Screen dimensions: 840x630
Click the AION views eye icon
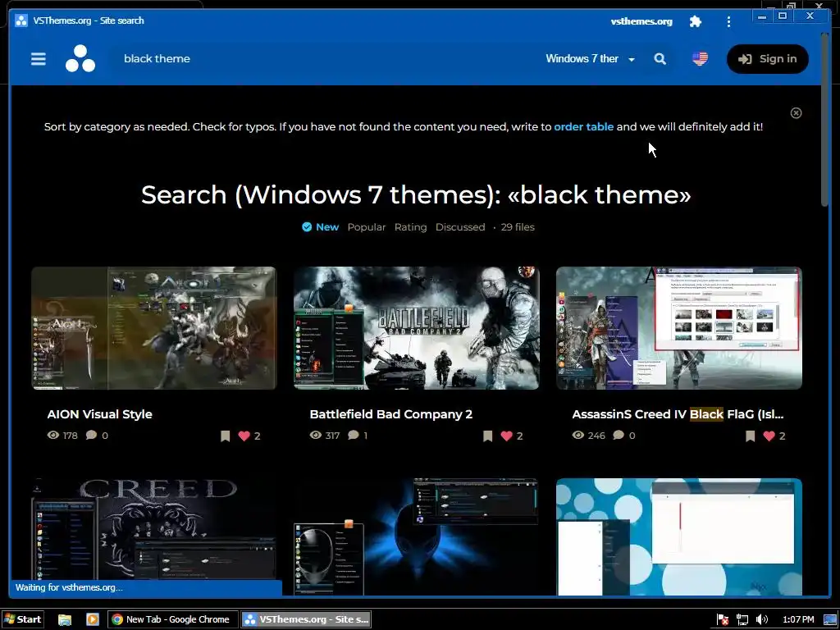(x=53, y=435)
